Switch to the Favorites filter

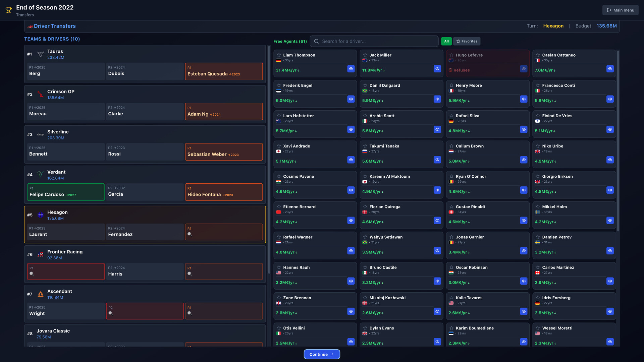pos(467,41)
